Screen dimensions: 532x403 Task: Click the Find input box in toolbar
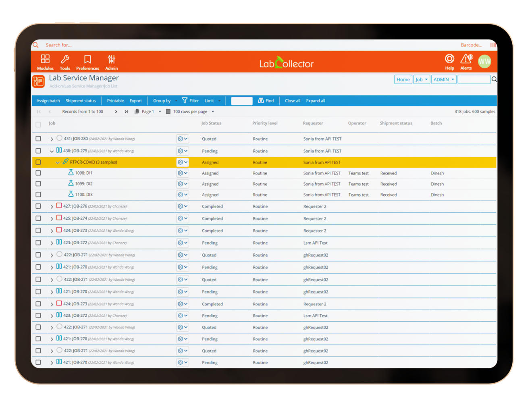(242, 101)
